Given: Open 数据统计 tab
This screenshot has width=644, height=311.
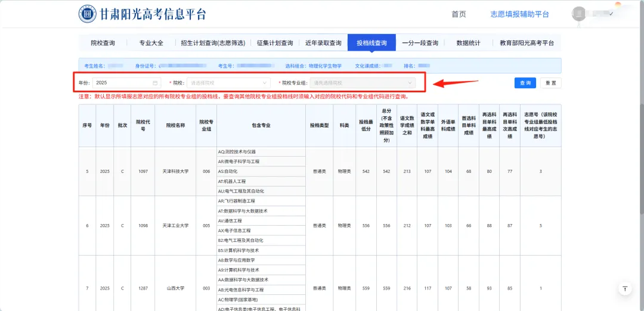Looking at the screenshot, I should pos(468,43).
